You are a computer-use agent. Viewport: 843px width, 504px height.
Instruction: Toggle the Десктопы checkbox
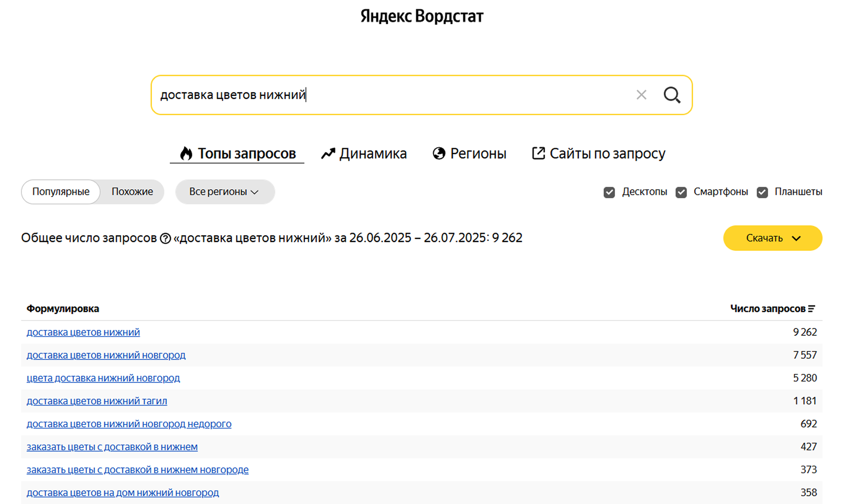point(609,192)
